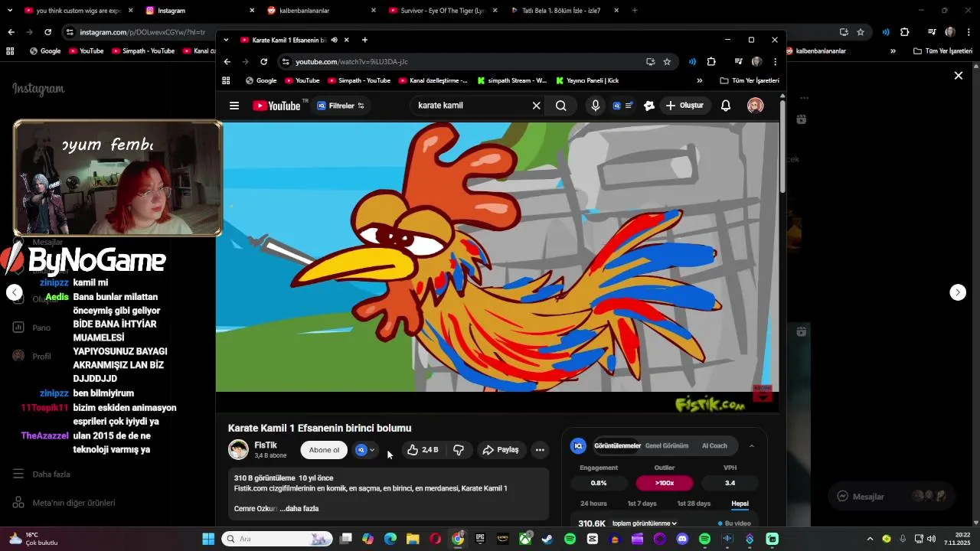
Task: Open 'Kanal özelleştirme' bookmark
Action: (x=433, y=80)
